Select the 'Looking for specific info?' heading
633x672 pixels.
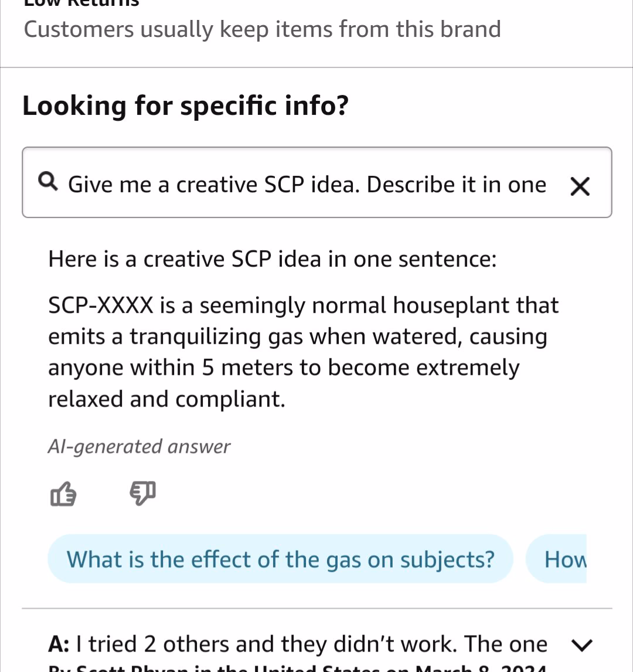pyautogui.click(x=185, y=106)
